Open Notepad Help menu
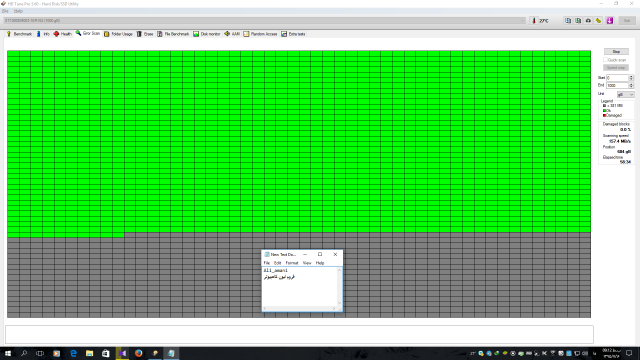 click(x=320, y=263)
